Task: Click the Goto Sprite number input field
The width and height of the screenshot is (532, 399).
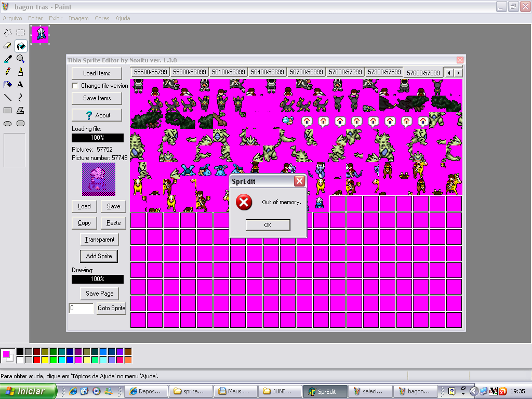Action: [x=81, y=308]
